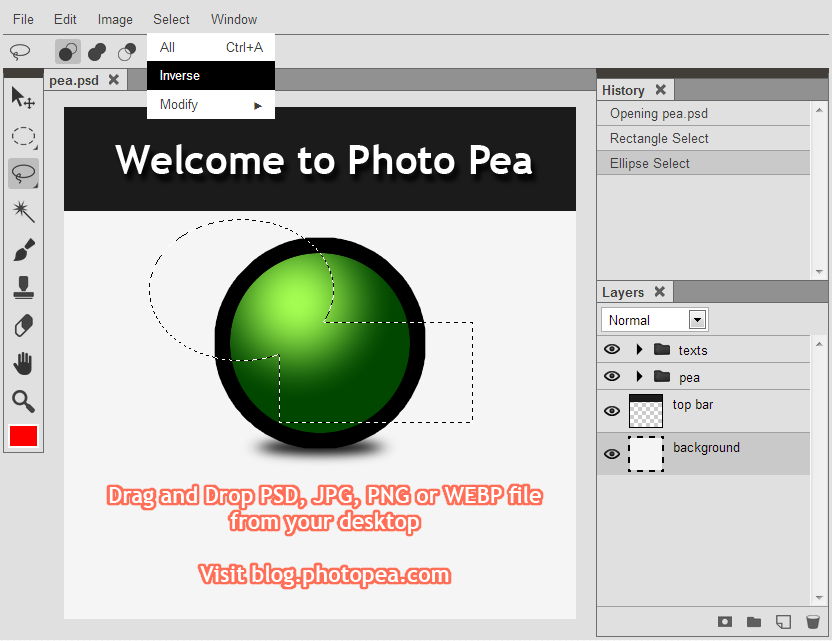Select the Hand tool

tap(23, 363)
